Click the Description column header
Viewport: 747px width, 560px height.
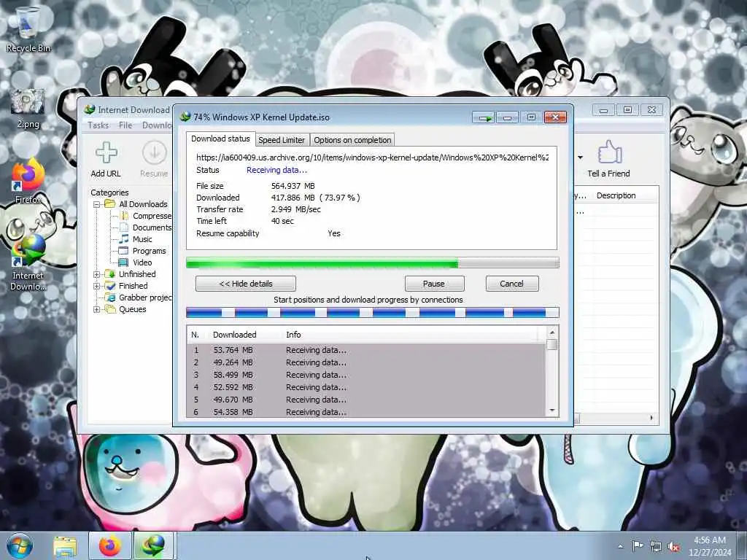pos(616,195)
